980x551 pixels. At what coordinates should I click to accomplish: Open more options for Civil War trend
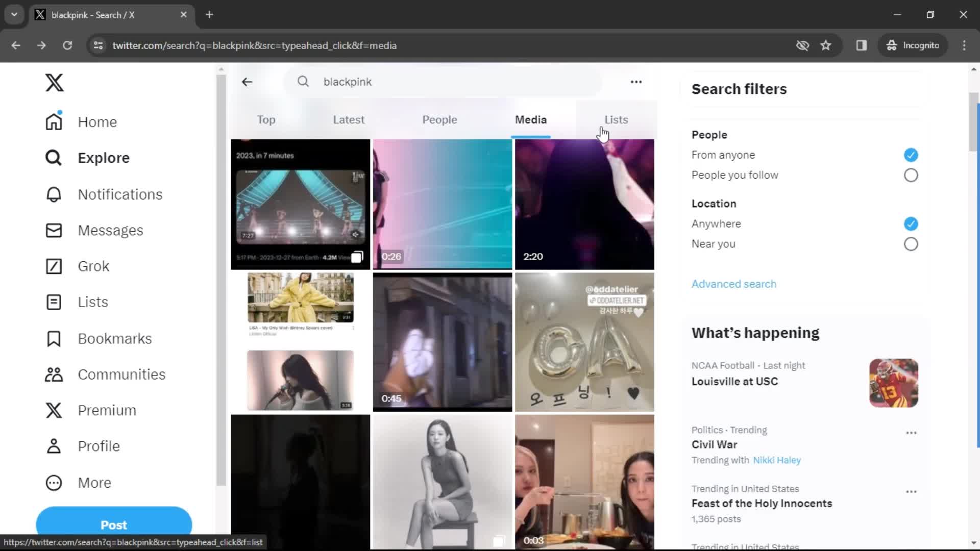click(x=911, y=433)
